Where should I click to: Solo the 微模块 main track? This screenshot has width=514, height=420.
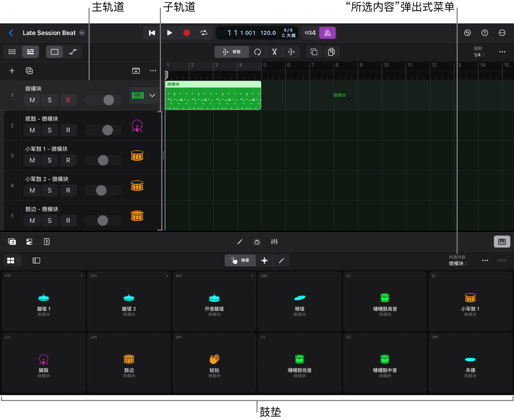(49, 100)
